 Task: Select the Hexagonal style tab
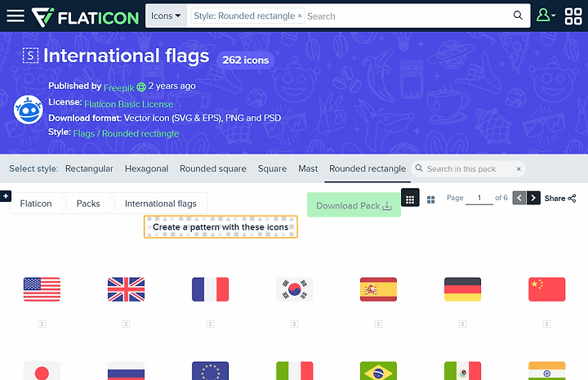coord(146,169)
